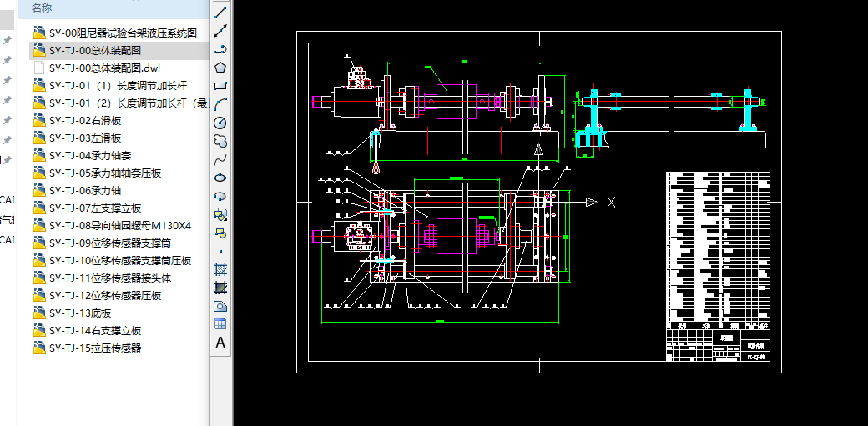
Task: Select the Point tool
Action: coord(220,251)
